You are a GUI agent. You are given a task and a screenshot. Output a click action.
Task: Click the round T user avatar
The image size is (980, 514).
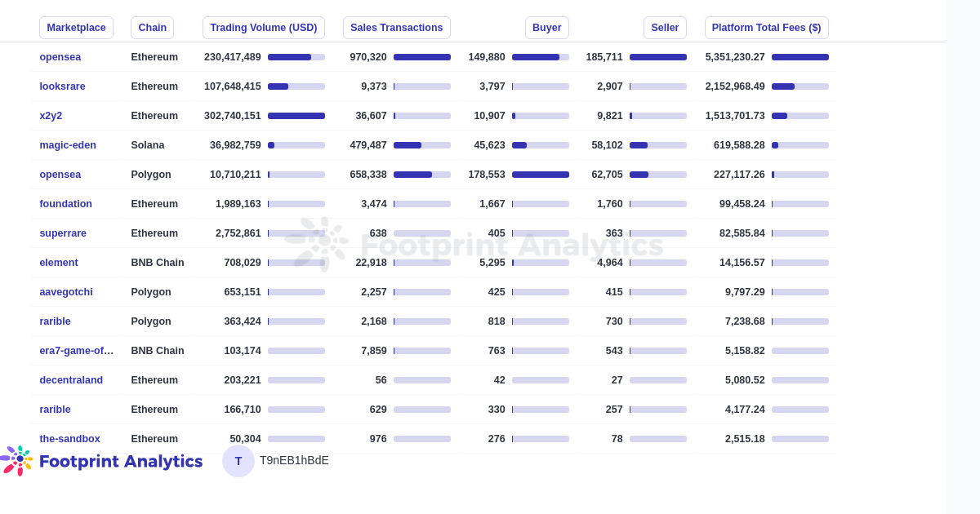click(238, 461)
